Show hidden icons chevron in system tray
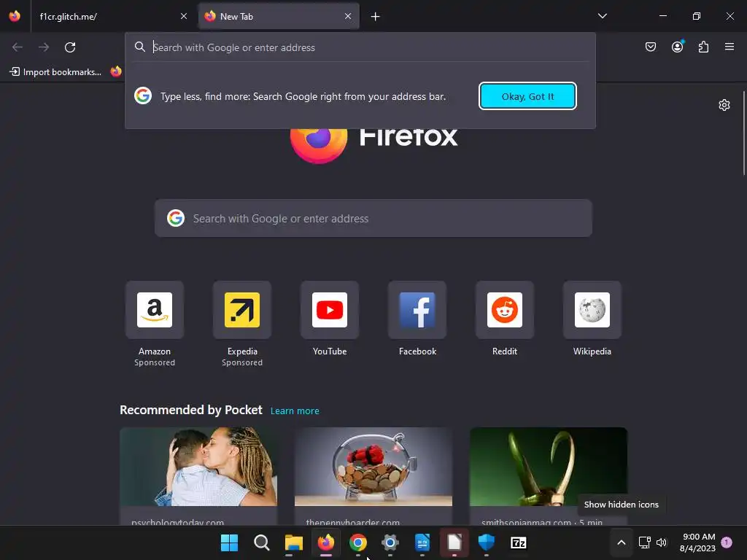The width and height of the screenshot is (747, 560). point(622,542)
